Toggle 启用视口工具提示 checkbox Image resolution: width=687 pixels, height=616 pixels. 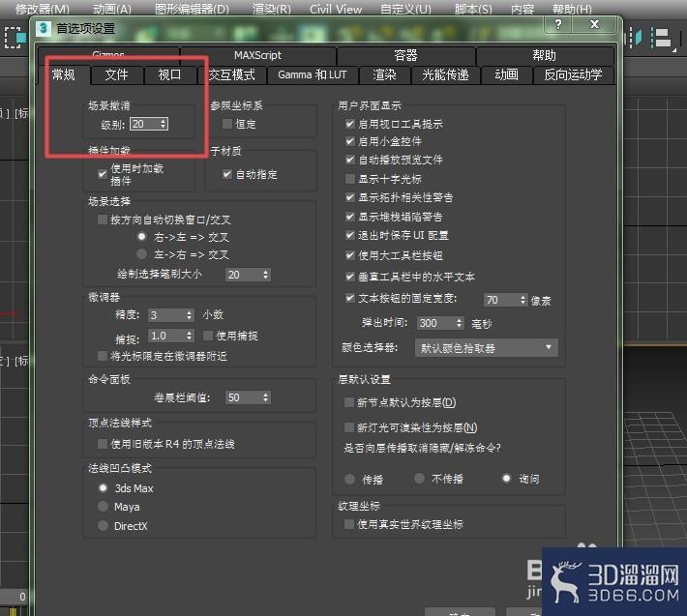(x=350, y=124)
